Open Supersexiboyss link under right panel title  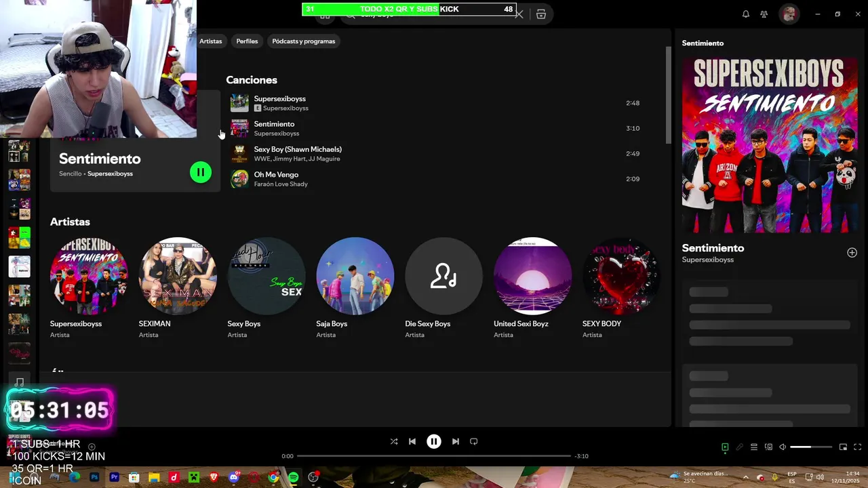click(x=708, y=260)
